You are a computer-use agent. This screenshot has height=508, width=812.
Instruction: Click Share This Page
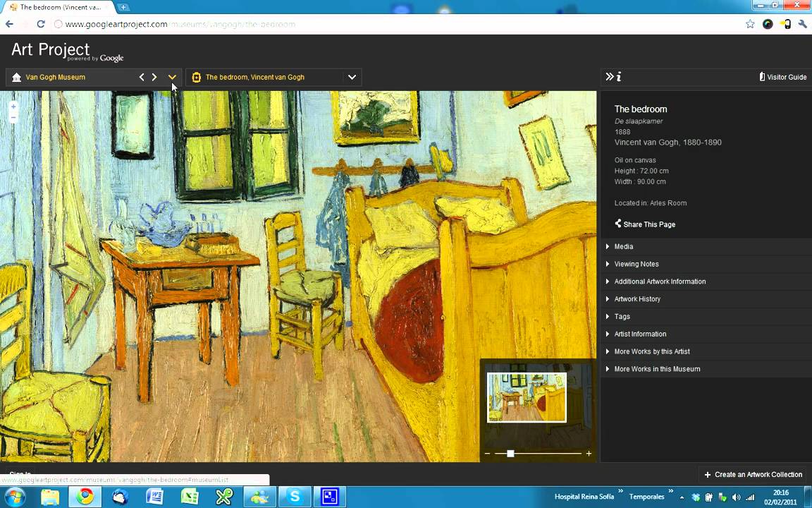(x=645, y=224)
